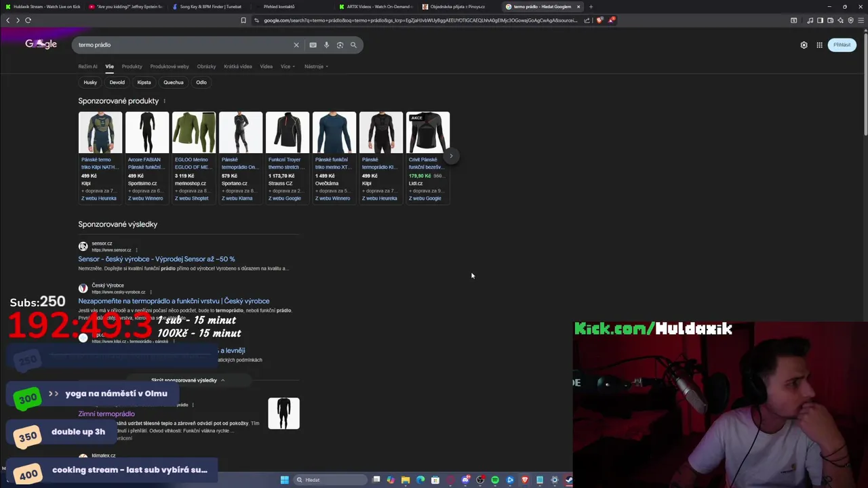
Task: Filter by Odlo brand chip
Action: [x=201, y=82]
